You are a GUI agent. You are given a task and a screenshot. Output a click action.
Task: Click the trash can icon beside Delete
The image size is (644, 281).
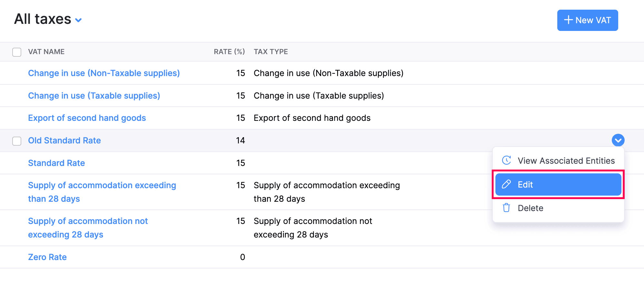click(x=506, y=208)
